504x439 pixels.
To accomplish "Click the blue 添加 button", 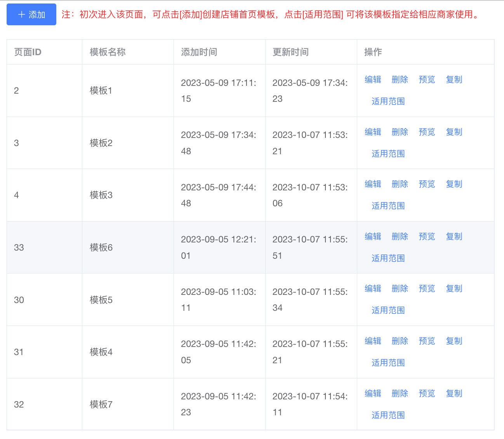I will [x=31, y=14].
